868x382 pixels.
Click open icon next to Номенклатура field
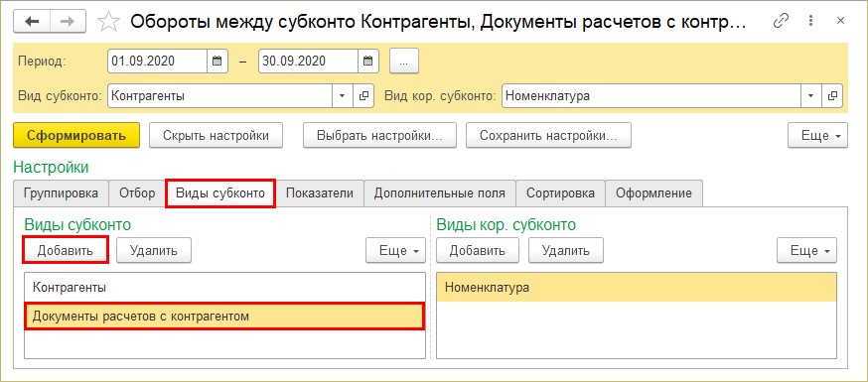coord(832,95)
